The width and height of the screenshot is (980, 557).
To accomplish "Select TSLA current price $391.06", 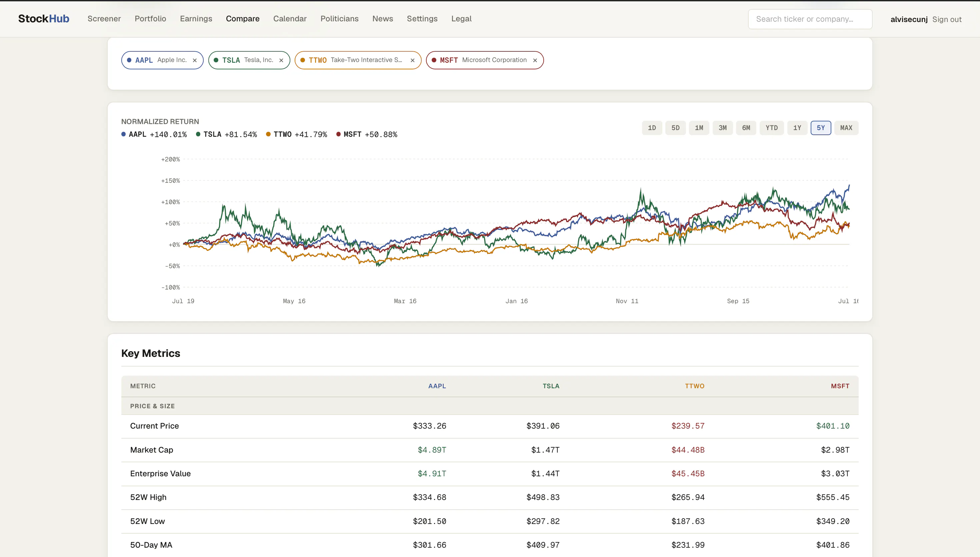I will 543,426.
